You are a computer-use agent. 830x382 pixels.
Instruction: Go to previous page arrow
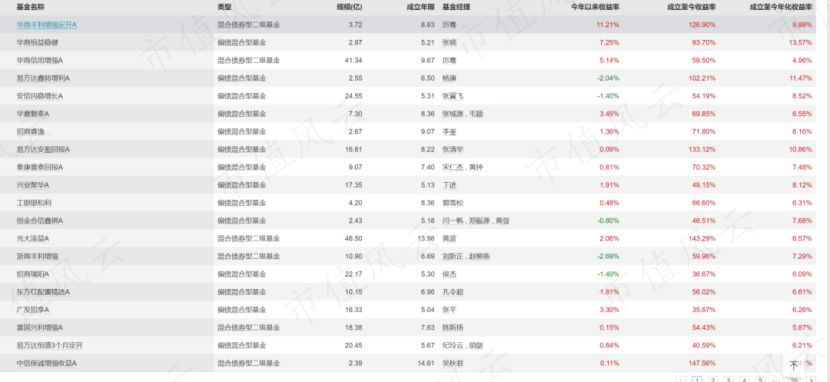682,380
